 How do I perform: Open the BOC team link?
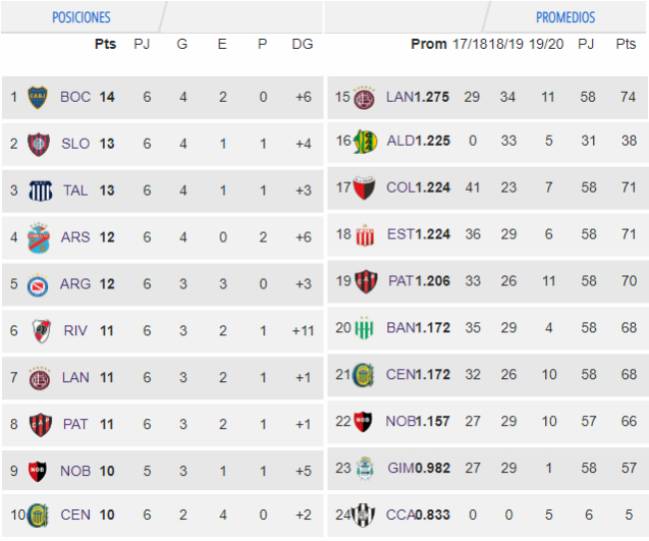tap(75, 97)
